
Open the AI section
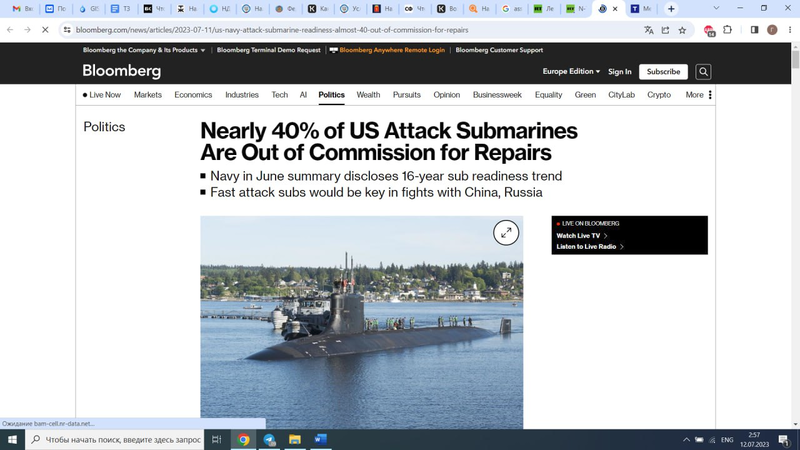click(303, 95)
